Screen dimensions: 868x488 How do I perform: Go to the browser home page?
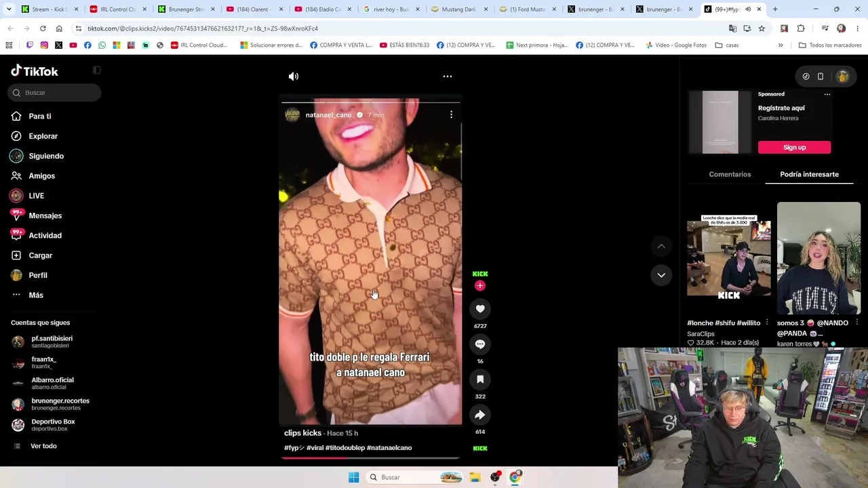pos(59,28)
